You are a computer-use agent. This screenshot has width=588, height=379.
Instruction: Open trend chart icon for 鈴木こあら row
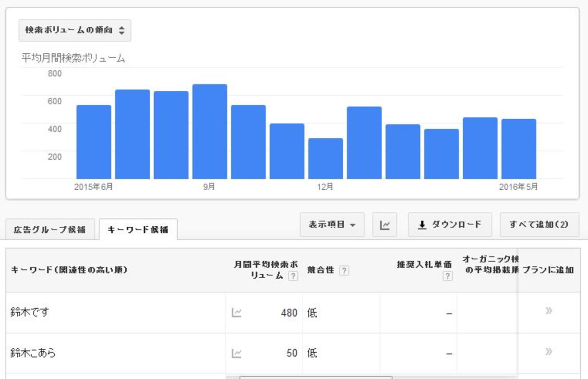[236, 353]
